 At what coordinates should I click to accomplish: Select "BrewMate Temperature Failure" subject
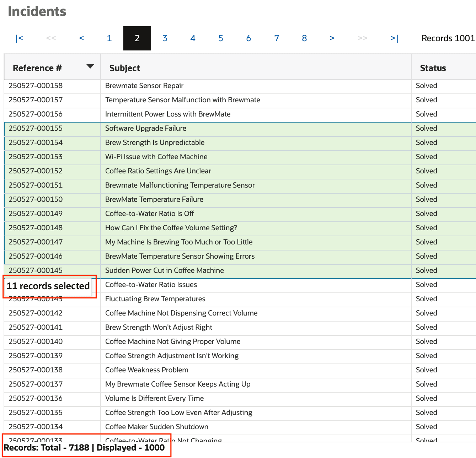point(154,199)
